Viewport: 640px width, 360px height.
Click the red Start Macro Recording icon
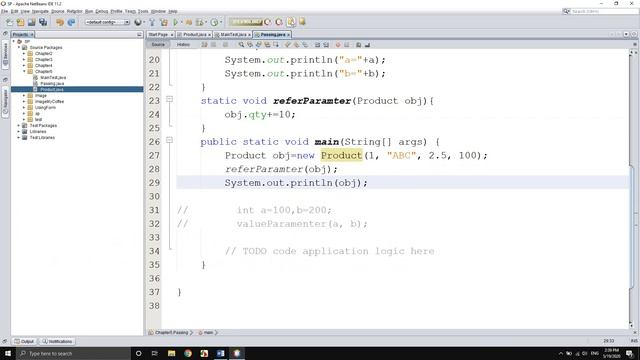[x=338, y=44]
